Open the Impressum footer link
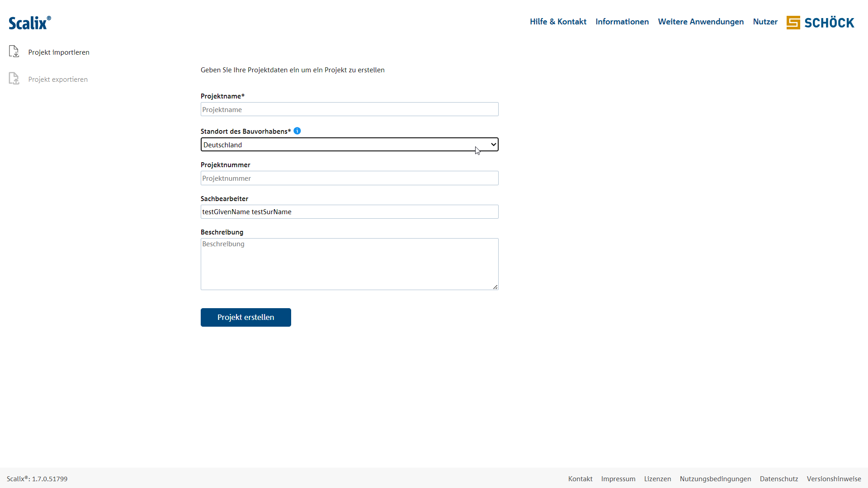 (x=618, y=479)
